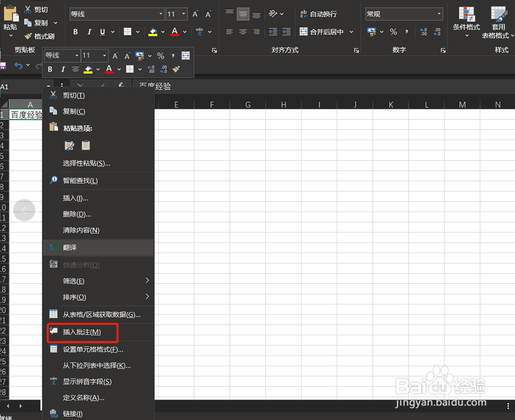Choose 翻译 in context menu
515x420 pixels.
point(98,248)
